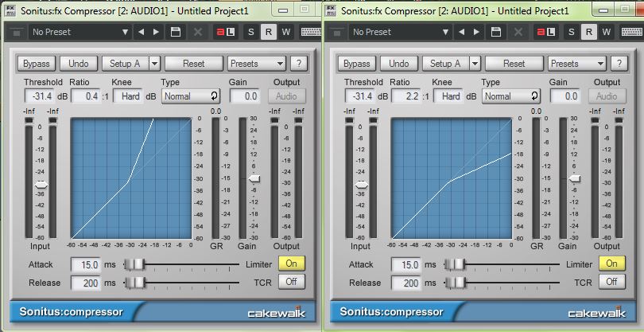Click Gain field 0.0 in left compressor

(x=245, y=96)
